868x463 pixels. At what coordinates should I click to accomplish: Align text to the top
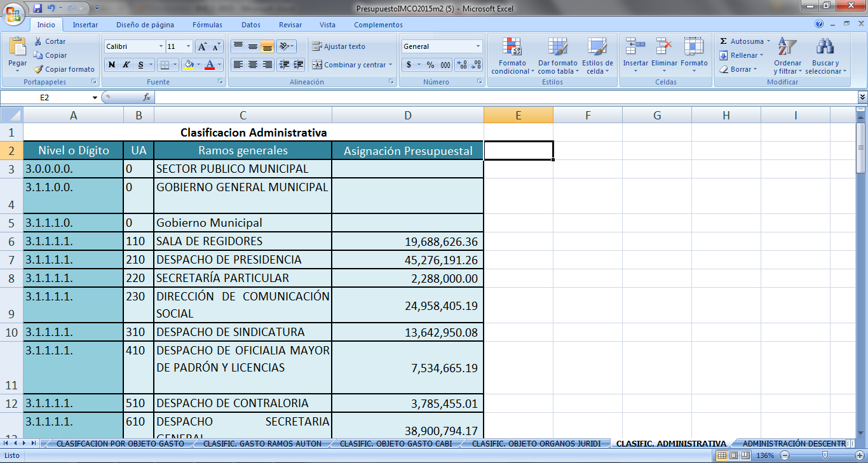(x=238, y=46)
